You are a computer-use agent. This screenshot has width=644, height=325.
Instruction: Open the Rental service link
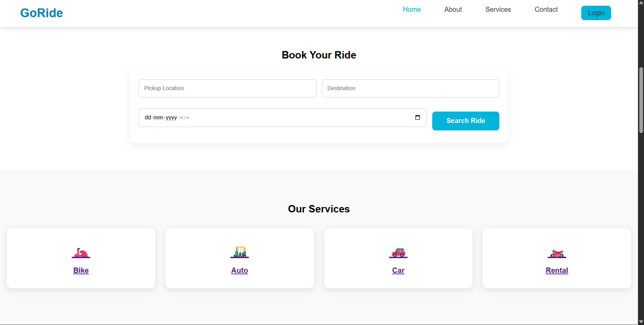click(557, 270)
